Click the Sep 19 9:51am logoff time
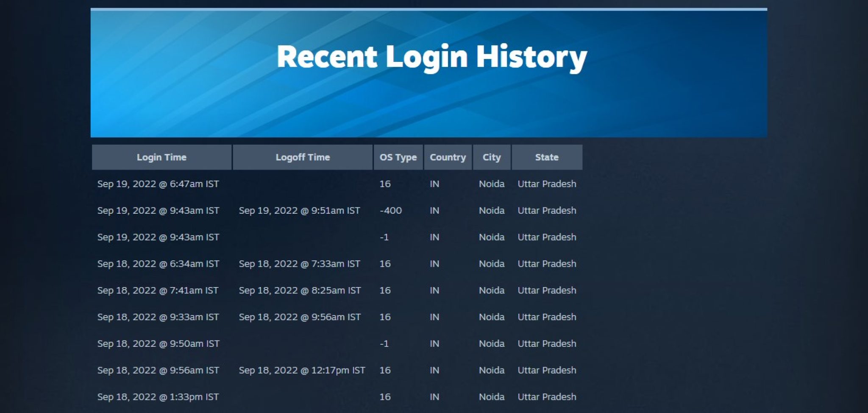 click(x=300, y=211)
